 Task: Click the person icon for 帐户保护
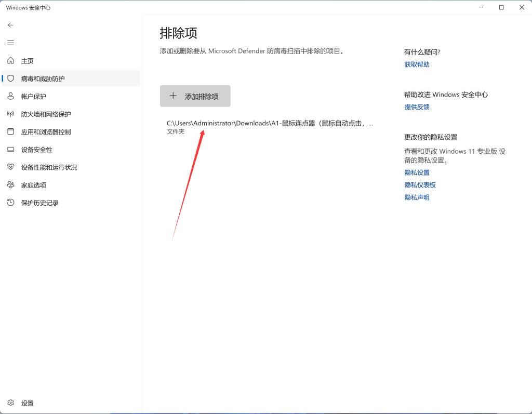click(10, 96)
